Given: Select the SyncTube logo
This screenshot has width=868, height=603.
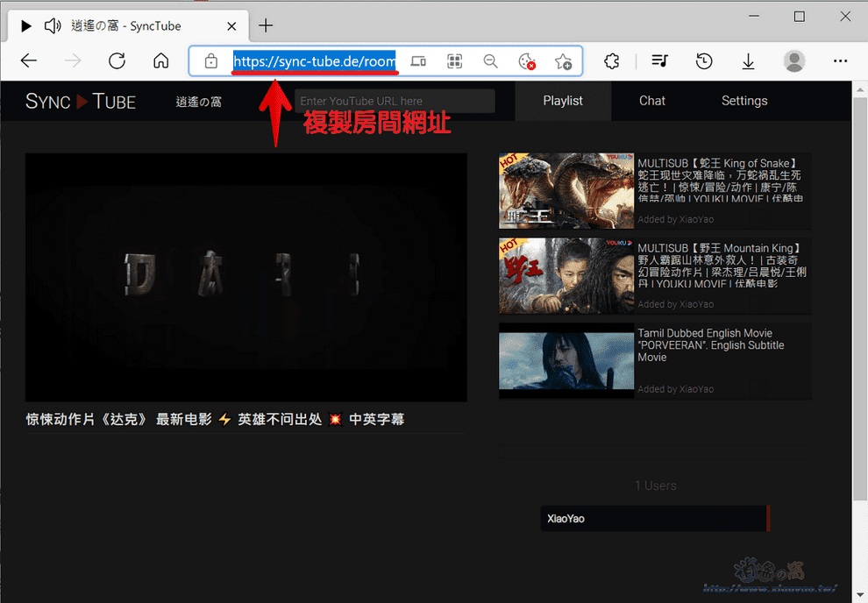Looking at the screenshot, I should (80, 101).
